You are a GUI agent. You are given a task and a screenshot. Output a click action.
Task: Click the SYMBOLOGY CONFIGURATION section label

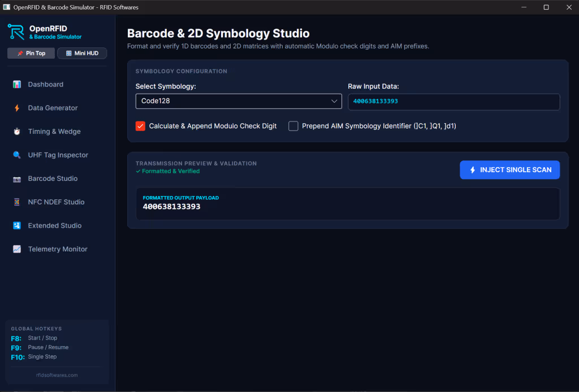click(182, 71)
